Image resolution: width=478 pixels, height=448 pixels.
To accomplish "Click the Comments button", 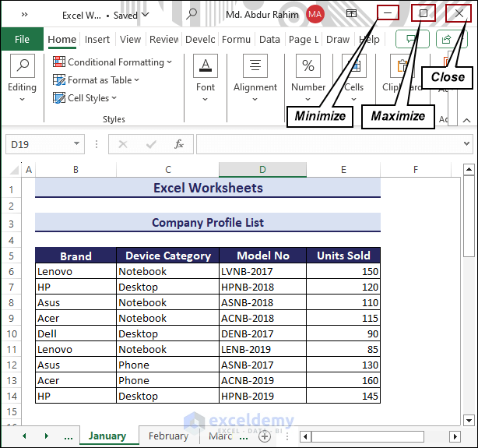I will pyautogui.click(x=412, y=39).
